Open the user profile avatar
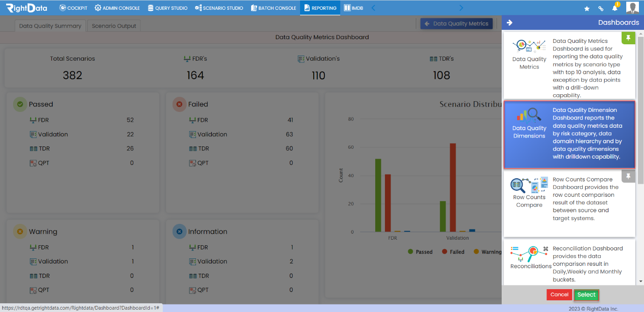Screen dimensions: 644x312 pos(632,8)
